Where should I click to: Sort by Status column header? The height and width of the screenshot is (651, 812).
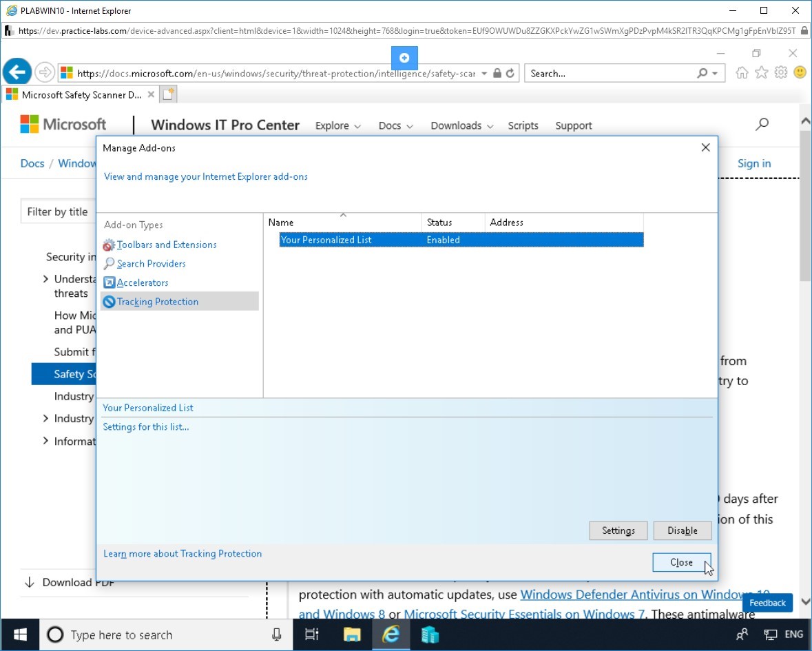pos(453,223)
